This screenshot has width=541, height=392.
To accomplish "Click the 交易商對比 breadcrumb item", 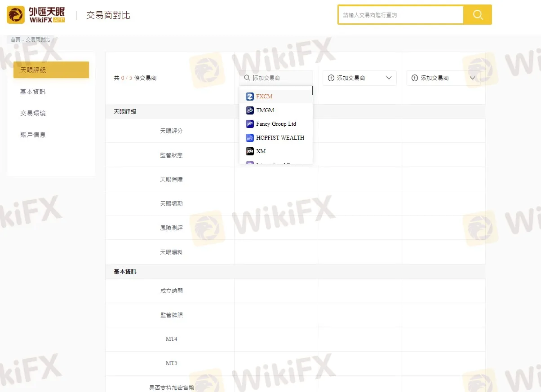I will coord(38,40).
